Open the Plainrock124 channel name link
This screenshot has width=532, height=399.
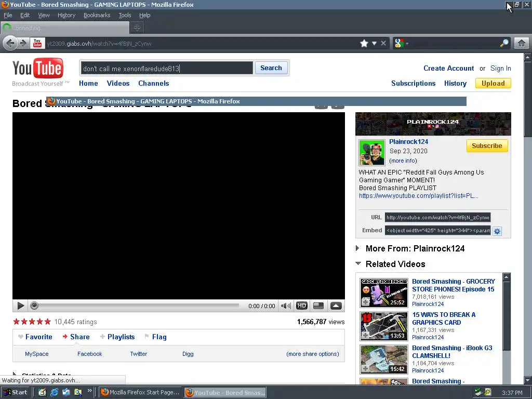tap(408, 142)
